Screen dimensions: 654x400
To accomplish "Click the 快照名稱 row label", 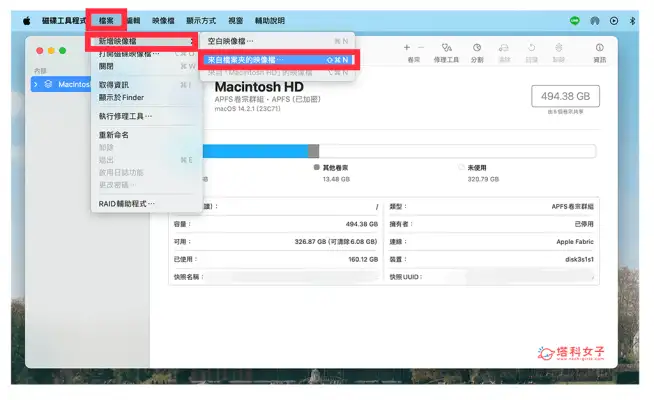I will (x=189, y=277).
